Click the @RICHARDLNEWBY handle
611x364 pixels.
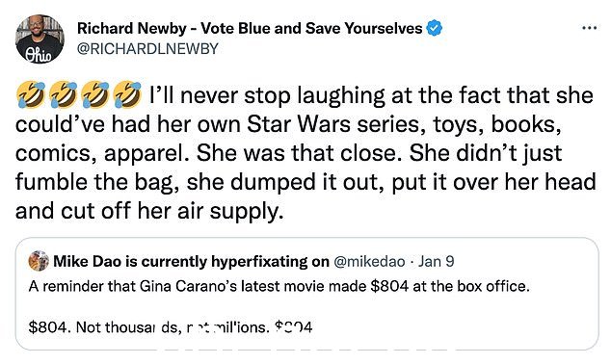[x=147, y=49]
